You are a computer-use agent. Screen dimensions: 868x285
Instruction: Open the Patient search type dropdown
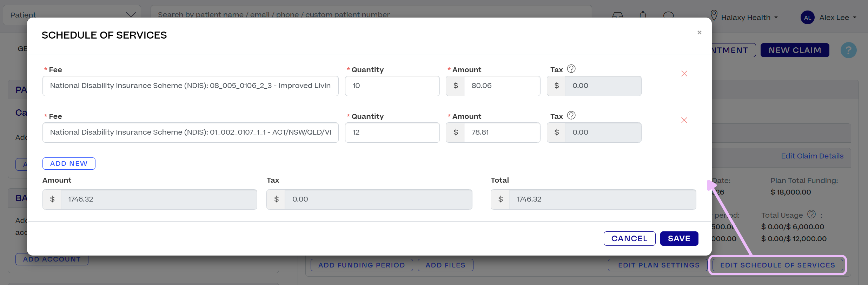coord(72,15)
